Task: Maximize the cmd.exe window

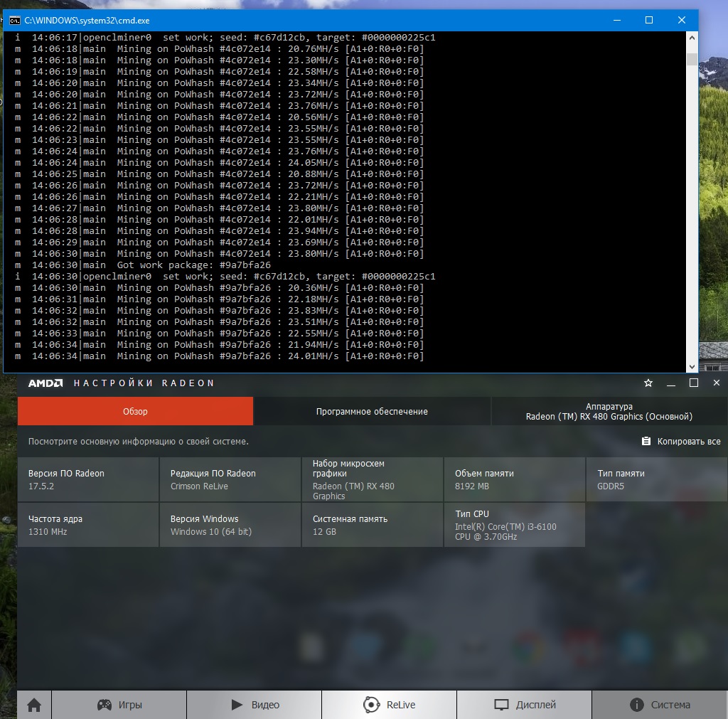Action: [x=649, y=20]
